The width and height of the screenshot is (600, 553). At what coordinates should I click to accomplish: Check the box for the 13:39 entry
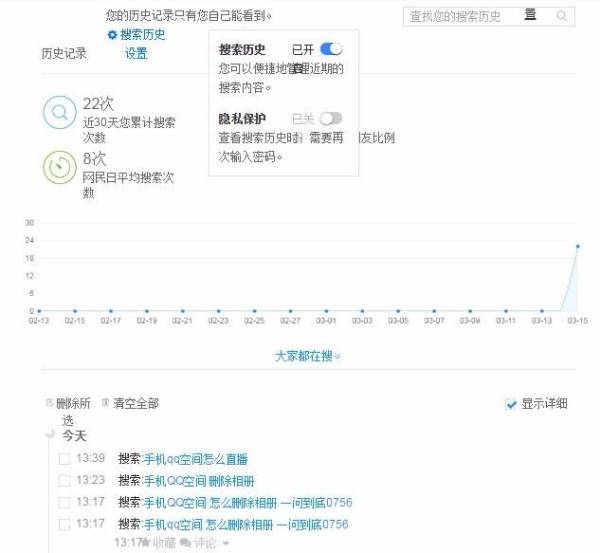tap(64, 459)
